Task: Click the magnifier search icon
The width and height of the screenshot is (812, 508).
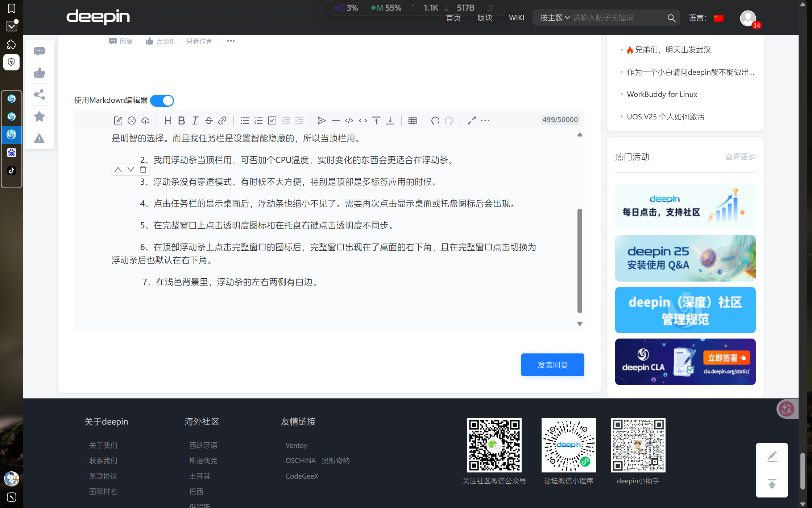Action: 671,18
